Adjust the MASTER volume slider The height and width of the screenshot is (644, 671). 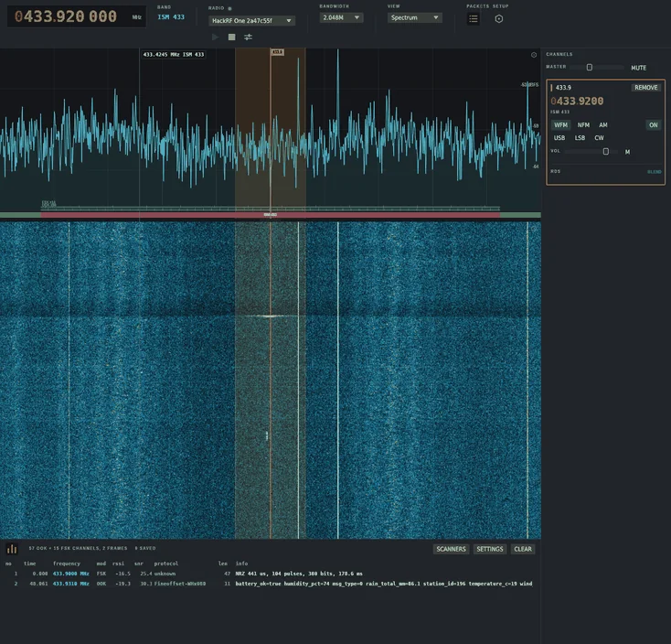click(597, 67)
